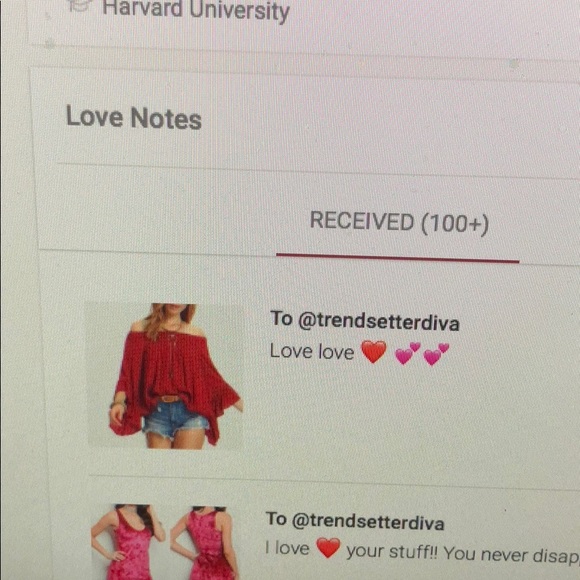Click the 'I love' words in second note

287,548
